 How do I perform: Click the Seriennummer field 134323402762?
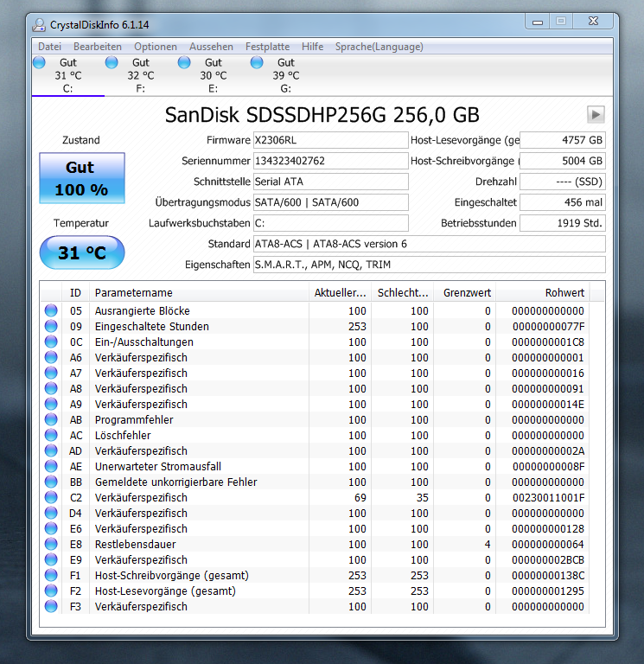click(331, 161)
